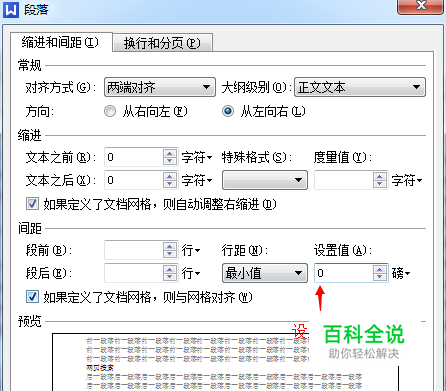Image resolution: width=446 pixels, height=391 pixels.
Task: Click the 文本之后 indent input field
Action: (x=134, y=180)
